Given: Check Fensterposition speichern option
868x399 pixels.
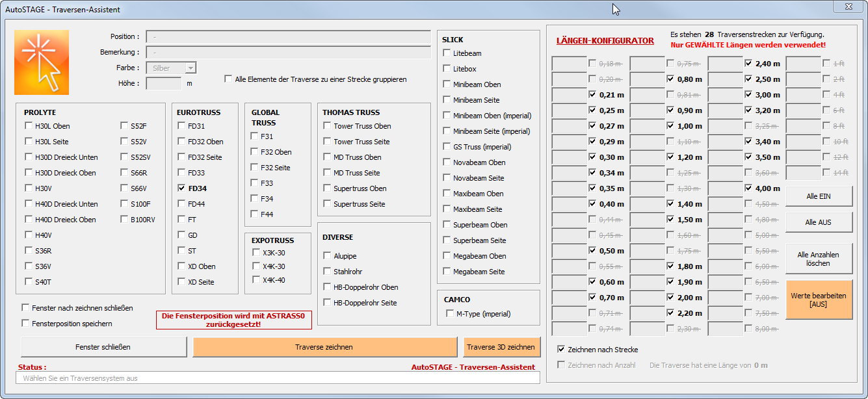Looking at the screenshot, I should [x=26, y=324].
